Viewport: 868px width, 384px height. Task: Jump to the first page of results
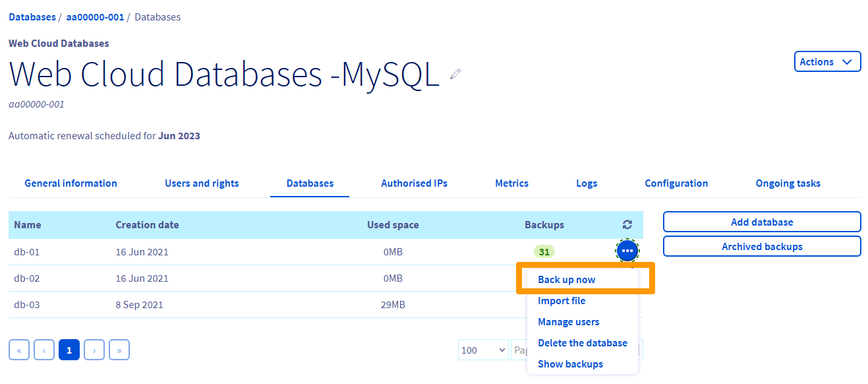(x=18, y=349)
